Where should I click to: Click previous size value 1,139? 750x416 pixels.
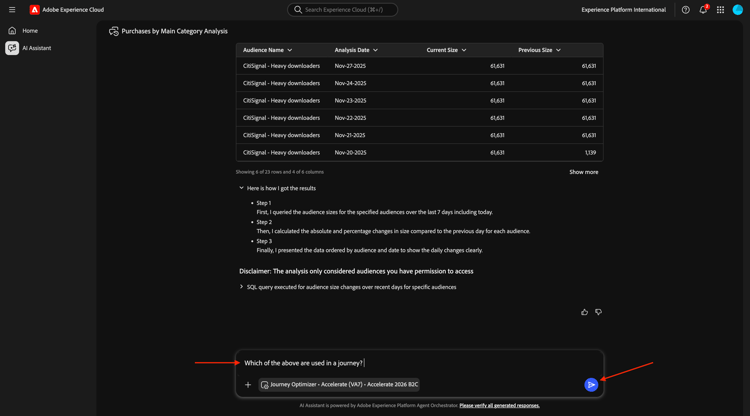(590, 153)
